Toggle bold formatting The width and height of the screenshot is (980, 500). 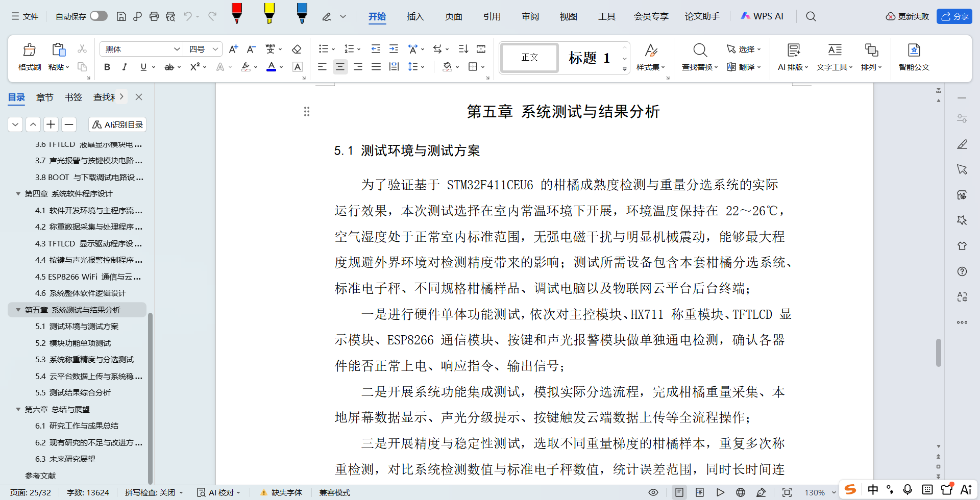tap(107, 67)
